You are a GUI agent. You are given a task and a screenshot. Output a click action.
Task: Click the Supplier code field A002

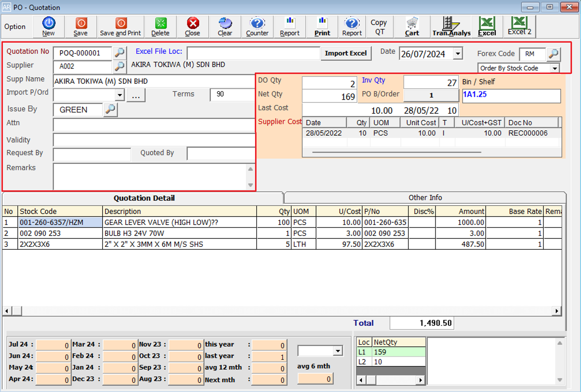tap(83, 66)
